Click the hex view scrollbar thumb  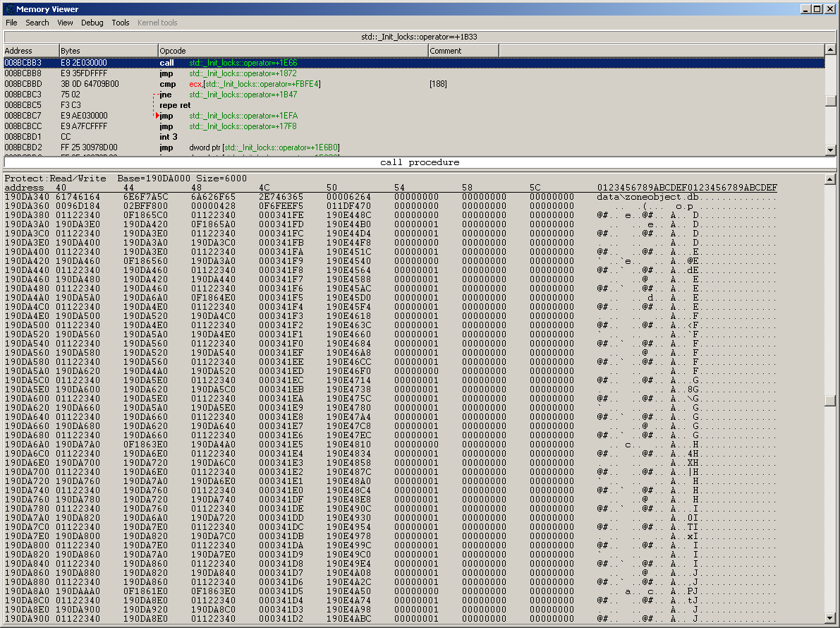[x=830, y=401]
